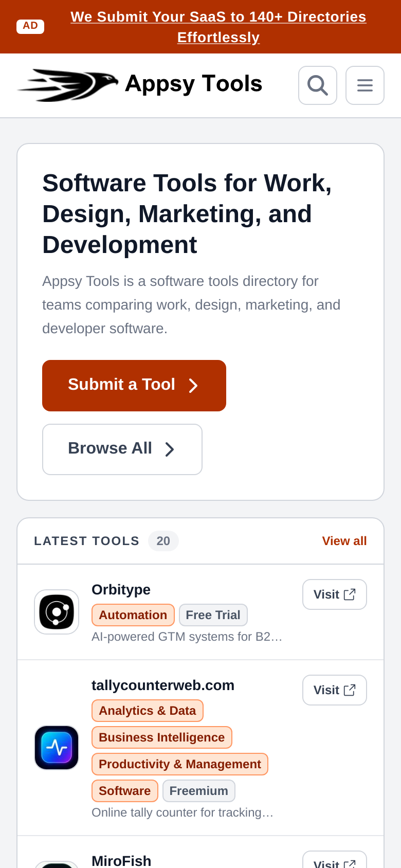Select the Productivity & Management tag
The height and width of the screenshot is (868, 401).
(x=180, y=764)
